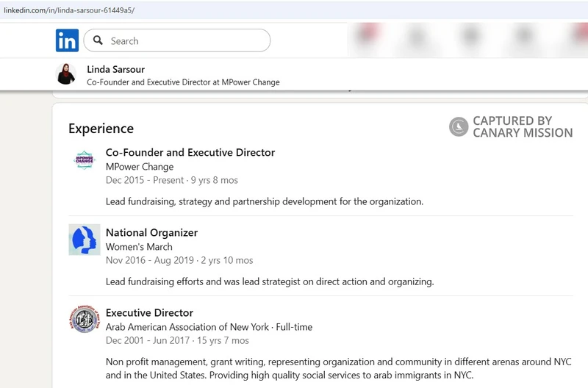Open the Women's March logo icon
The width and height of the screenshot is (588, 388).
(85, 240)
